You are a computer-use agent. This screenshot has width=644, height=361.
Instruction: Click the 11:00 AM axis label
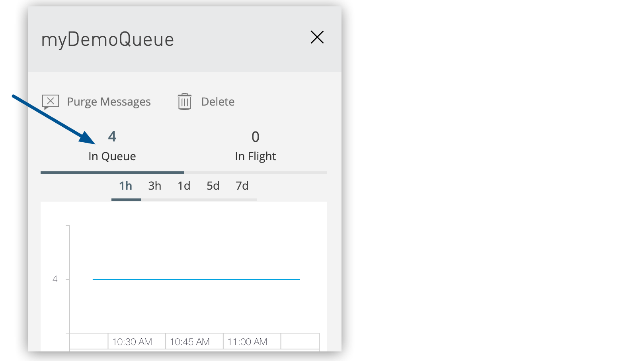(247, 342)
